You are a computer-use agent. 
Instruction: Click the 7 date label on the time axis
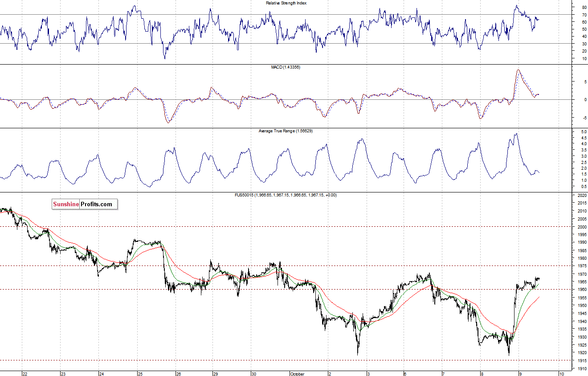(443, 374)
